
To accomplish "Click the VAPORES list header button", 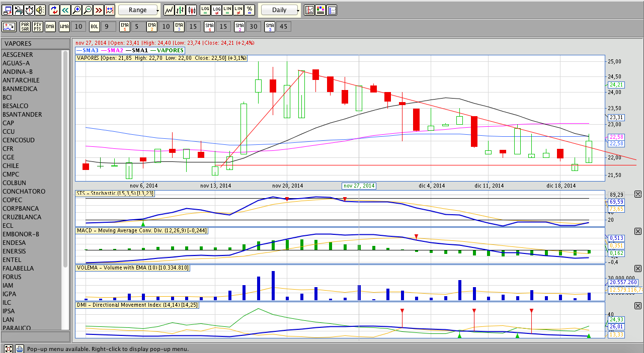I will click(35, 44).
